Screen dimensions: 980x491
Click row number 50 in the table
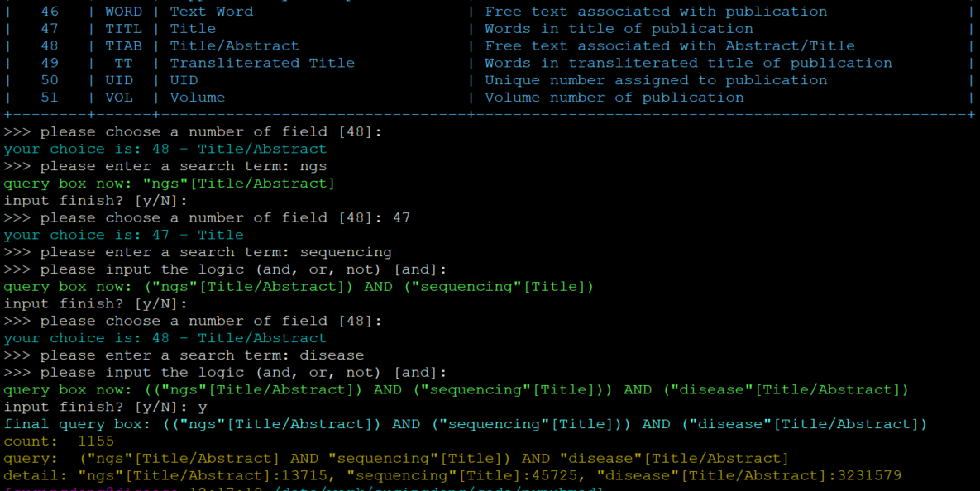(x=50, y=81)
